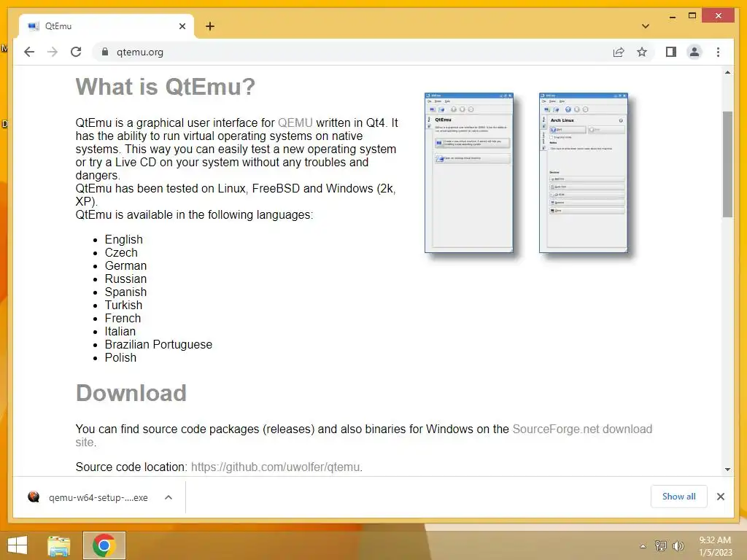Image resolution: width=747 pixels, height=560 pixels.
Task: Click 'Russian' in the language list
Action: point(125,279)
